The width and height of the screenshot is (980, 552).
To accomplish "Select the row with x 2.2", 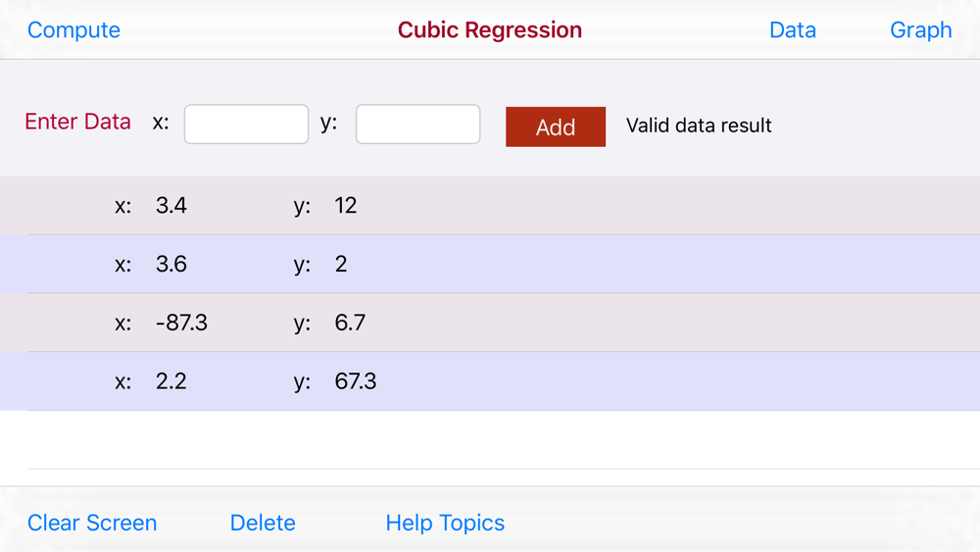I will point(490,381).
